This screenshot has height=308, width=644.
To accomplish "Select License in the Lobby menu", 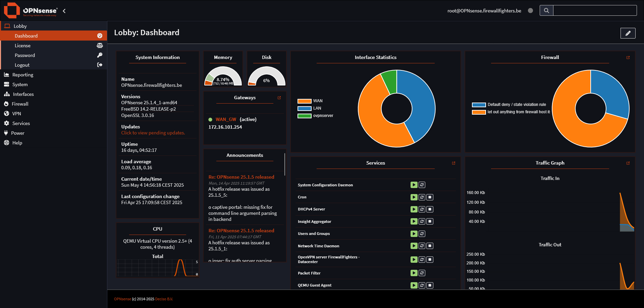I will [x=22, y=46].
